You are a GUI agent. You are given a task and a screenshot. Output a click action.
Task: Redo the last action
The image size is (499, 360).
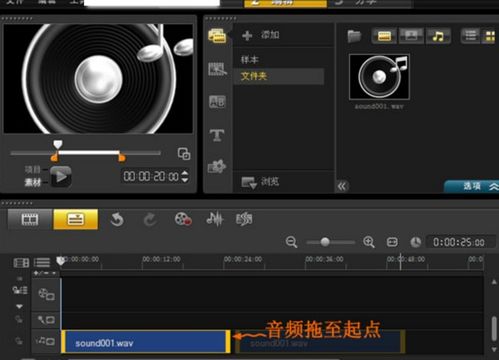click(150, 220)
